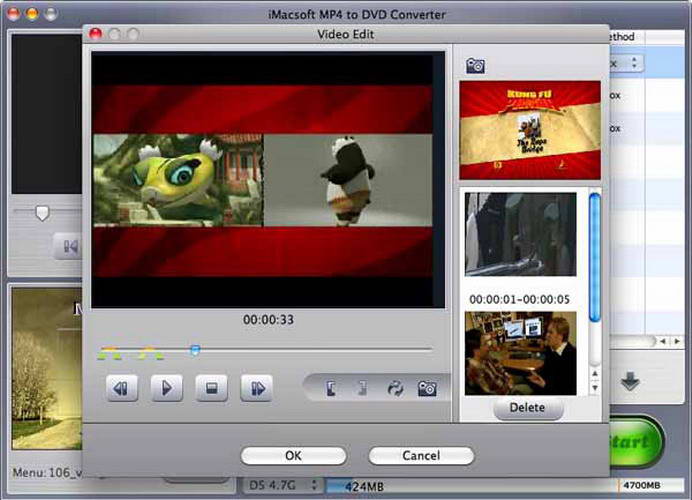The width and height of the screenshot is (692, 500).
Task: Set clip start point bracket icon
Action: pos(331,388)
